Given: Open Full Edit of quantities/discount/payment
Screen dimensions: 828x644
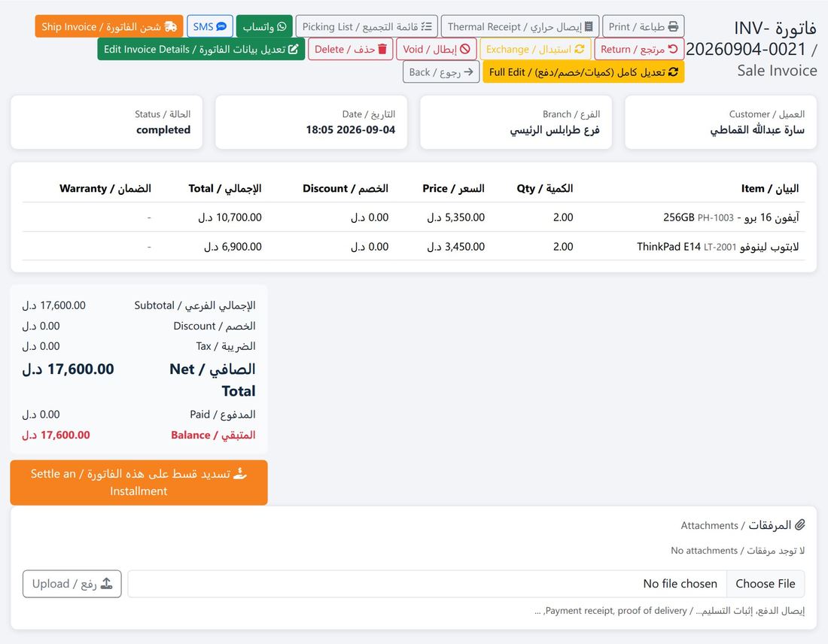Looking at the screenshot, I should [x=583, y=72].
